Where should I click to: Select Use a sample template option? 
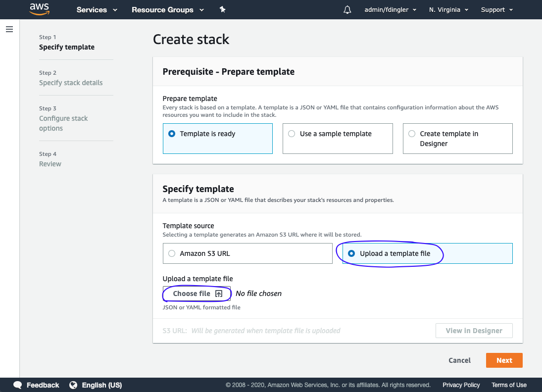coord(338,139)
